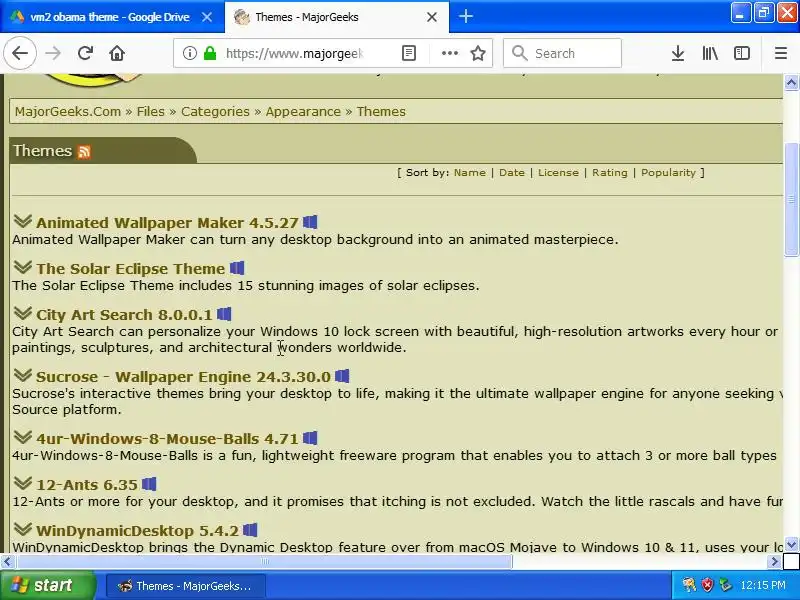Open the Files breadcrumb link
The image size is (800, 600).
[151, 111]
